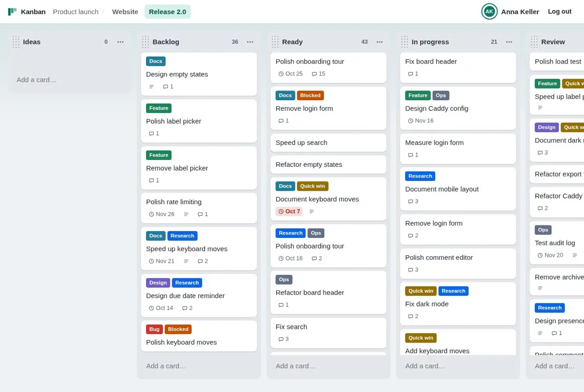Open the In progress column options menu
Image resolution: width=584 pixels, height=392 pixels.
[509, 42]
